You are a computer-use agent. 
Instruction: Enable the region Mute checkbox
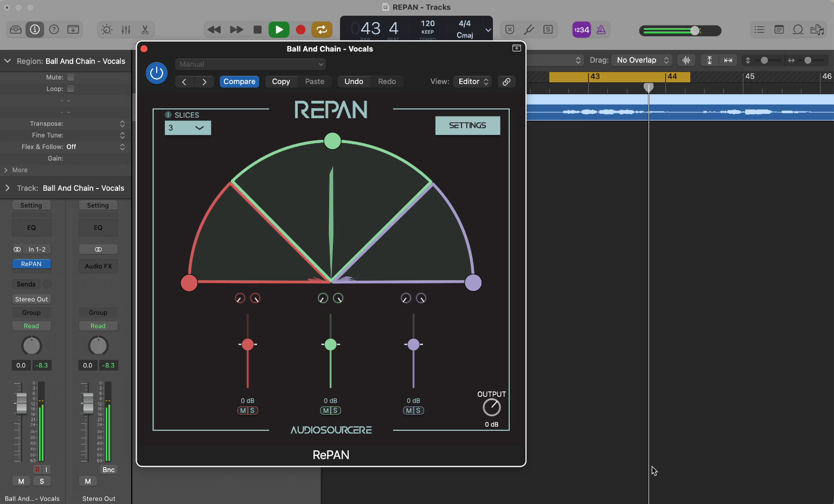click(x=70, y=77)
